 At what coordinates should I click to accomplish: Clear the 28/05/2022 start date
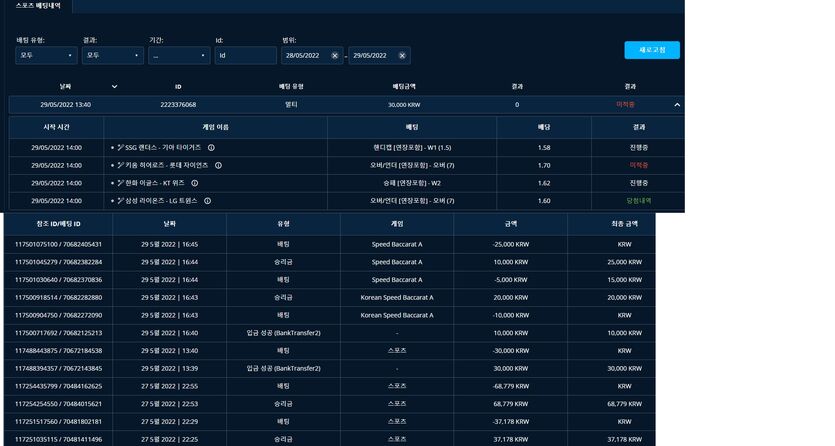click(334, 55)
